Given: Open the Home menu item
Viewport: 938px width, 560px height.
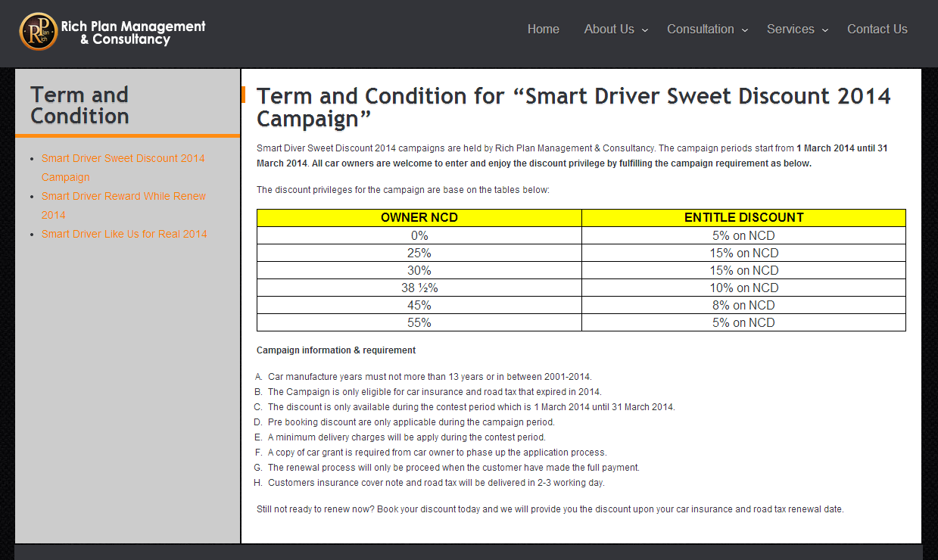Looking at the screenshot, I should [x=544, y=30].
